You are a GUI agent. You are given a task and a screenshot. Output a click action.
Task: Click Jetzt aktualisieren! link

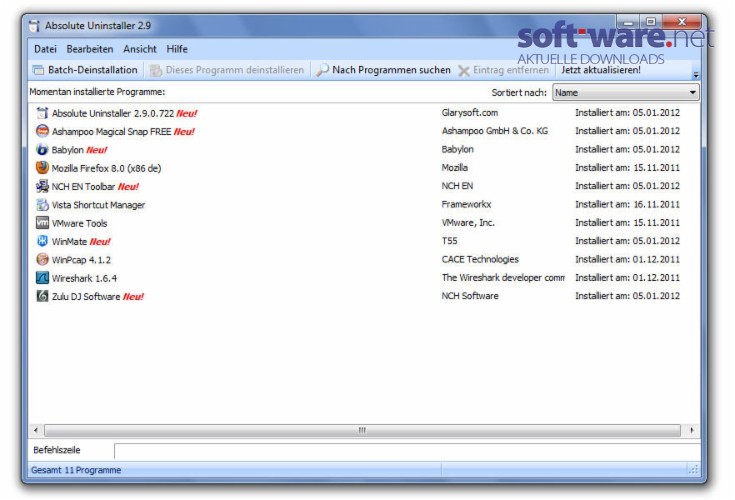(600, 70)
